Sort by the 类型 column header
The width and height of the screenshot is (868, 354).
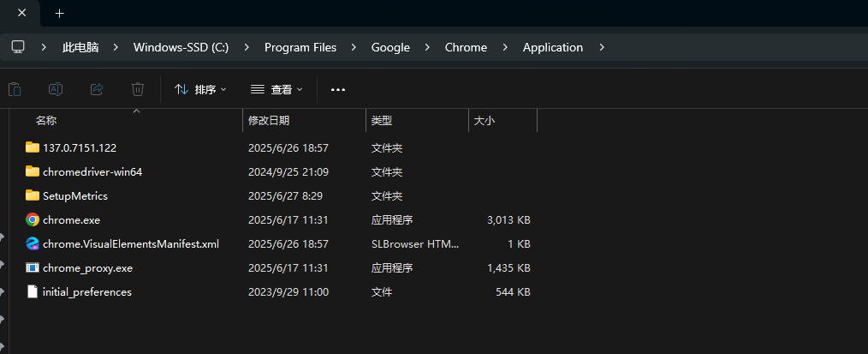click(382, 120)
